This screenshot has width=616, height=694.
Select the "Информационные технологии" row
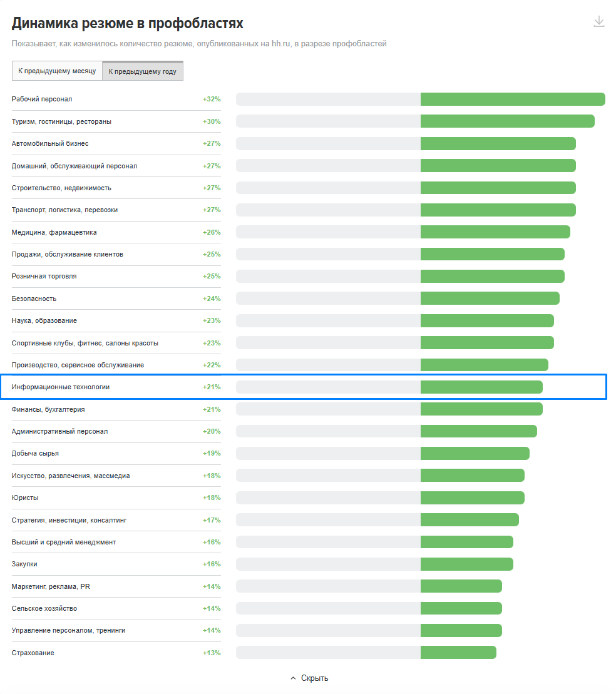(x=304, y=387)
